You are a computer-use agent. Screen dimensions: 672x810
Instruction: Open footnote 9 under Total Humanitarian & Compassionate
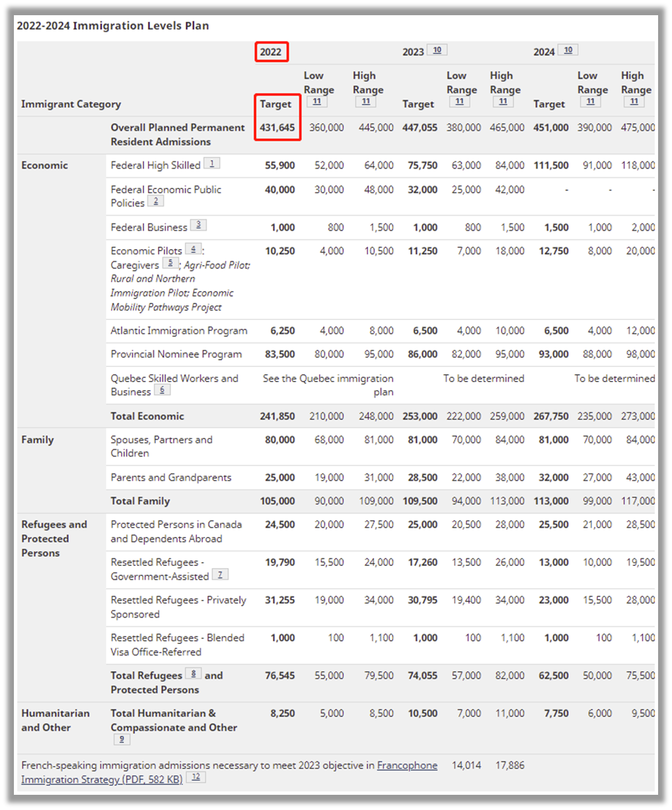[x=122, y=740]
